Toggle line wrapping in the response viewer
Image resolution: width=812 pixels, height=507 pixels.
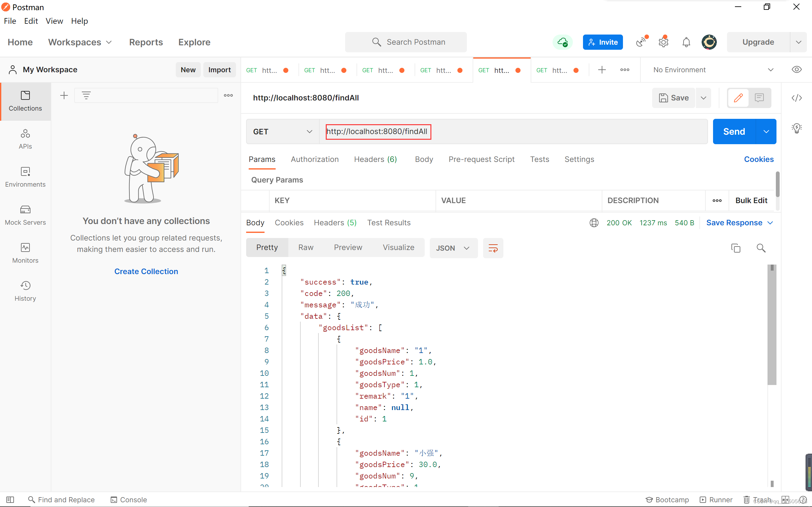pos(493,248)
